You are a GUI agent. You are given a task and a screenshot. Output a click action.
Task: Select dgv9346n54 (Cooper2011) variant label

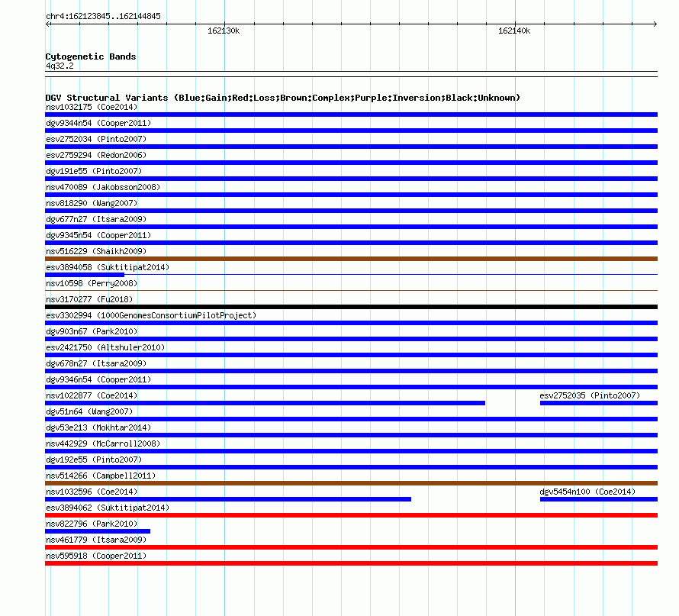click(98, 379)
